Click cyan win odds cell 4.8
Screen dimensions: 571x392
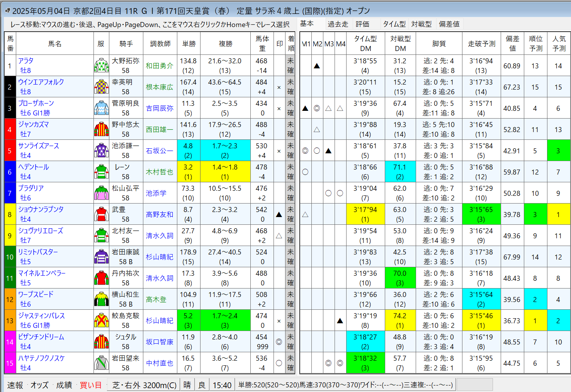(189, 151)
